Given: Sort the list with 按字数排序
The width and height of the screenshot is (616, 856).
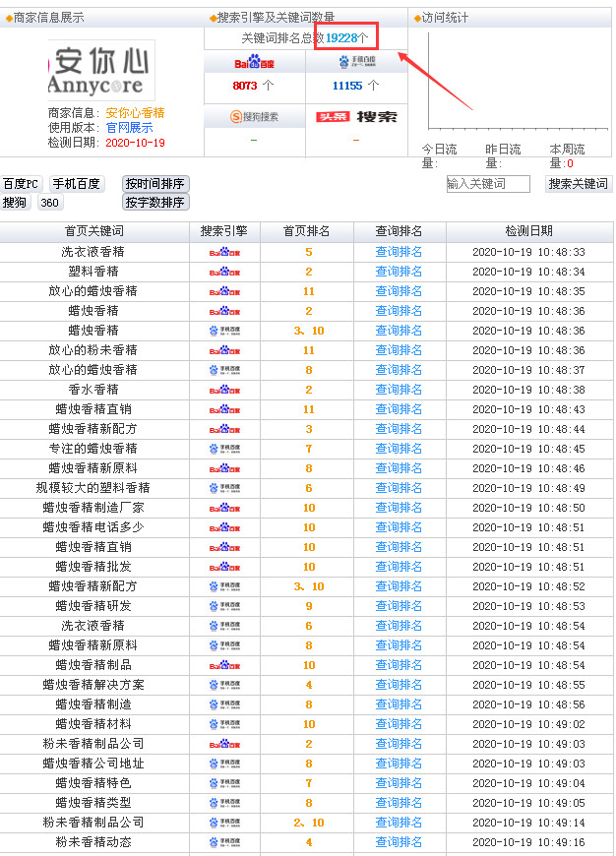Looking at the screenshot, I should (154, 203).
